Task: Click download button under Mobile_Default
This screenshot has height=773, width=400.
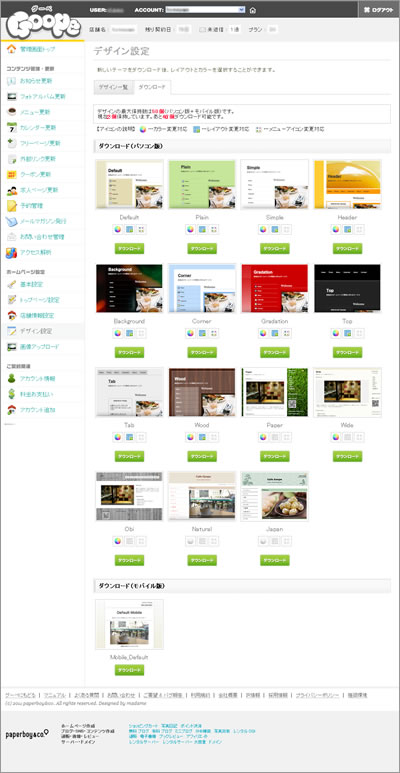Action: tap(129, 670)
